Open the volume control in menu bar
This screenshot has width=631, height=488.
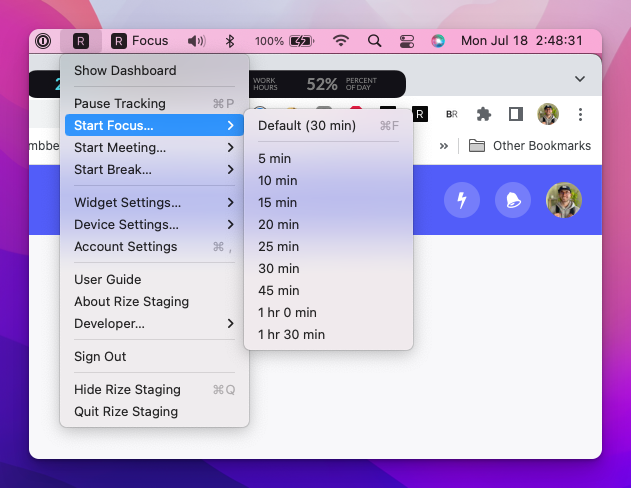click(197, 41)
